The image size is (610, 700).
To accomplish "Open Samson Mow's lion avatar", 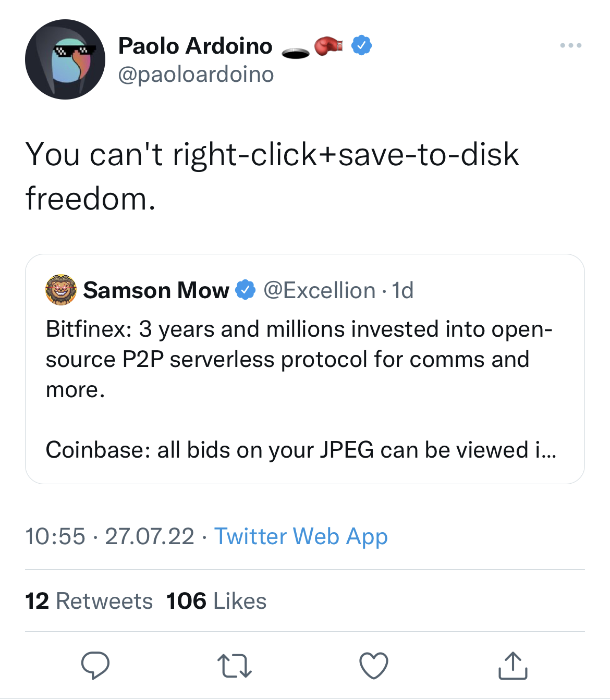I will [x=61, y=290].
